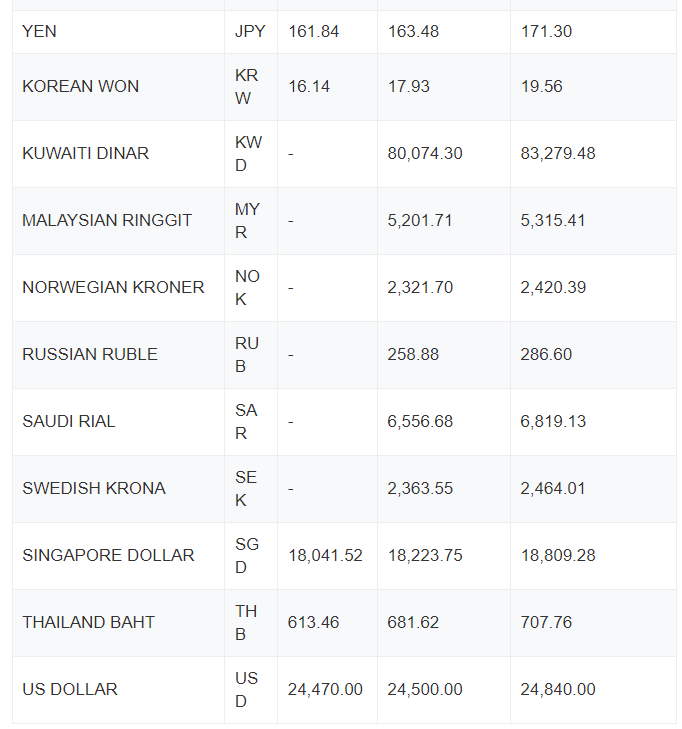Select the NORWEGIAN KRONER currency name
Screen dimensions: 682x729
113,287
